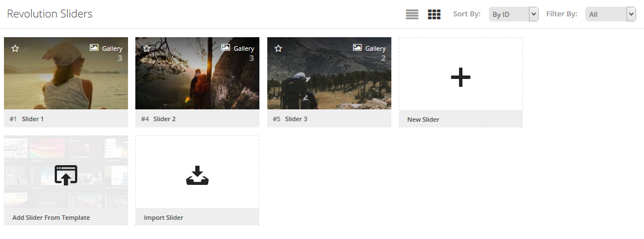This screenshot has width=644, height=239.
Task: Click the 'Gallery' text on Slider 3
Action: click(376, 48)
